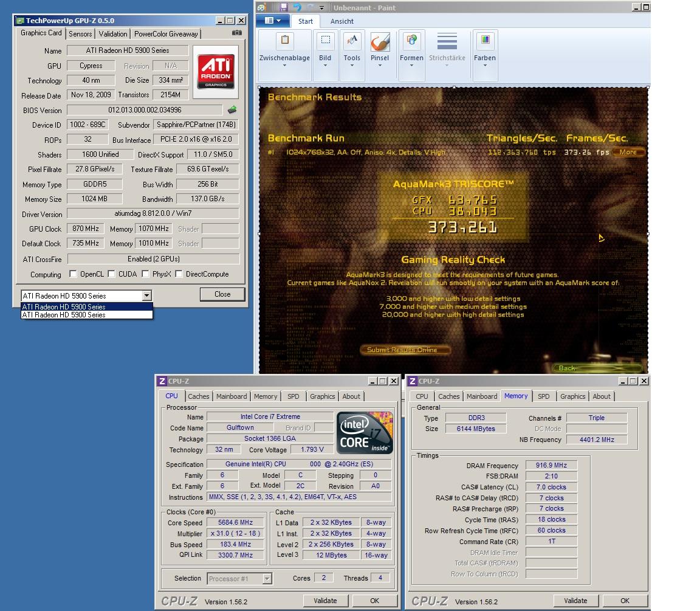Screen dimensions: 700x611
Task: Click the DRAM Frequency 916.9 MHz value
Action: [551, 466]
